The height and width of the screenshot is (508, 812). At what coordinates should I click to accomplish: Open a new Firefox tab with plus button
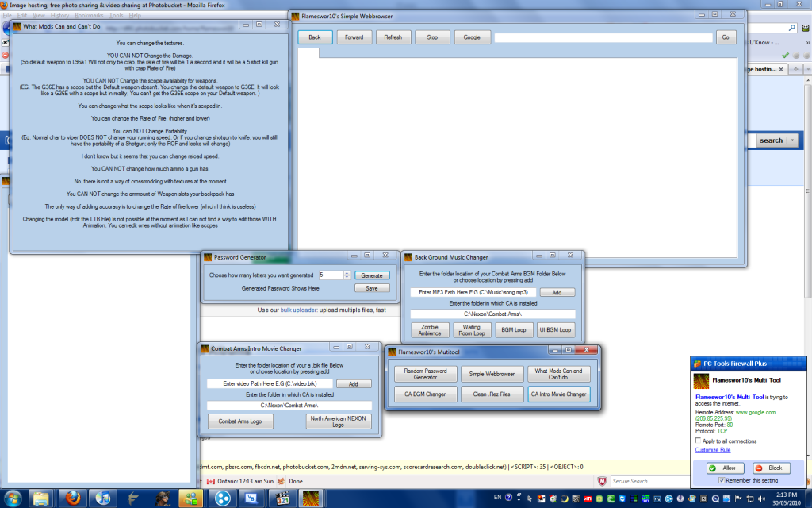[796, 69]
